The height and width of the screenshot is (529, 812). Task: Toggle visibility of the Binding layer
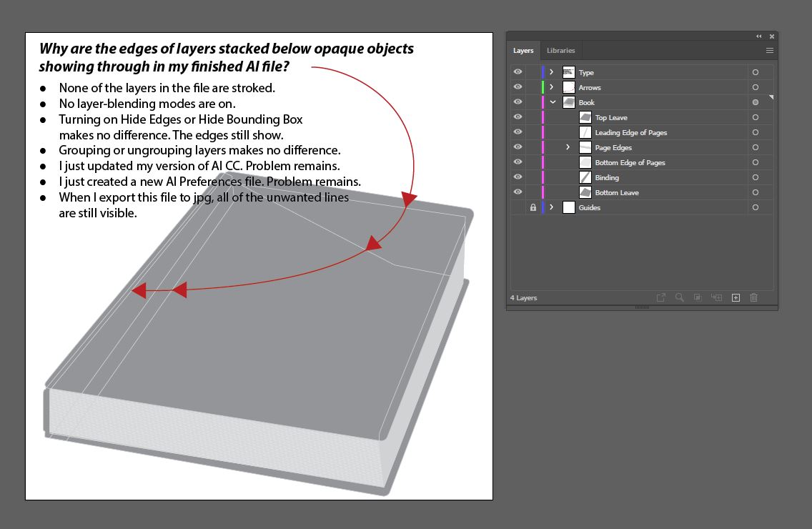(x=517, y=177)
